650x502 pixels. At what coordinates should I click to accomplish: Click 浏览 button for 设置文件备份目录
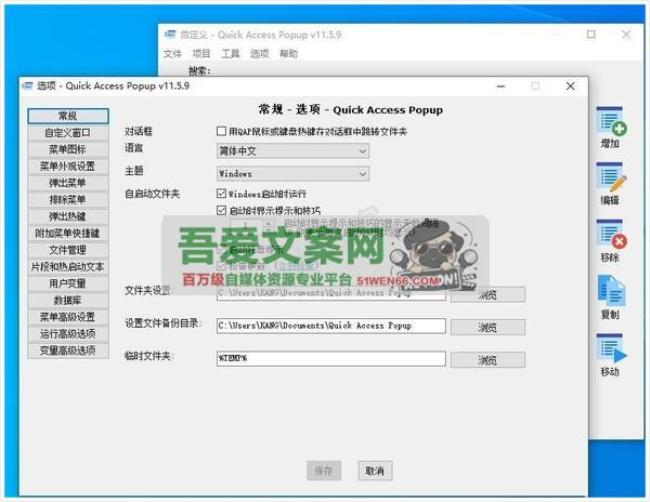point(488,327)
